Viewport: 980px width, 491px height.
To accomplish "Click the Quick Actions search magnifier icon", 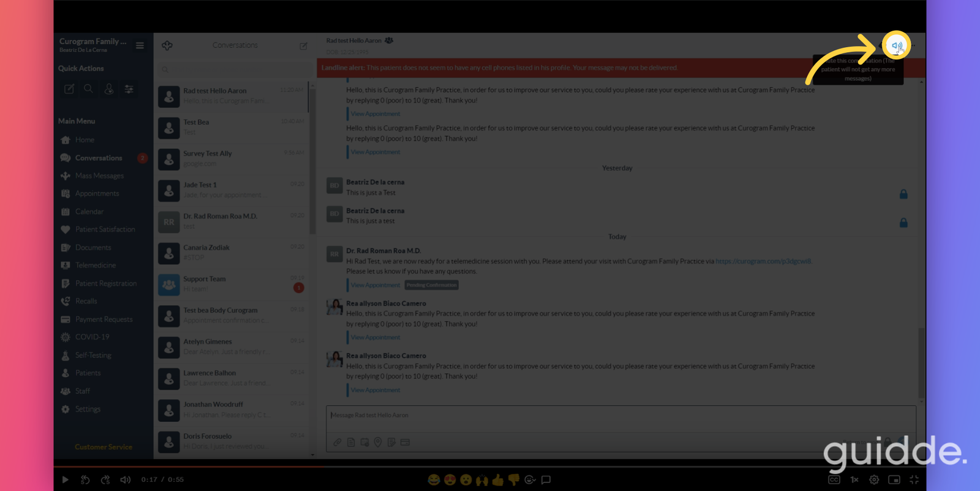I will 89,89.
